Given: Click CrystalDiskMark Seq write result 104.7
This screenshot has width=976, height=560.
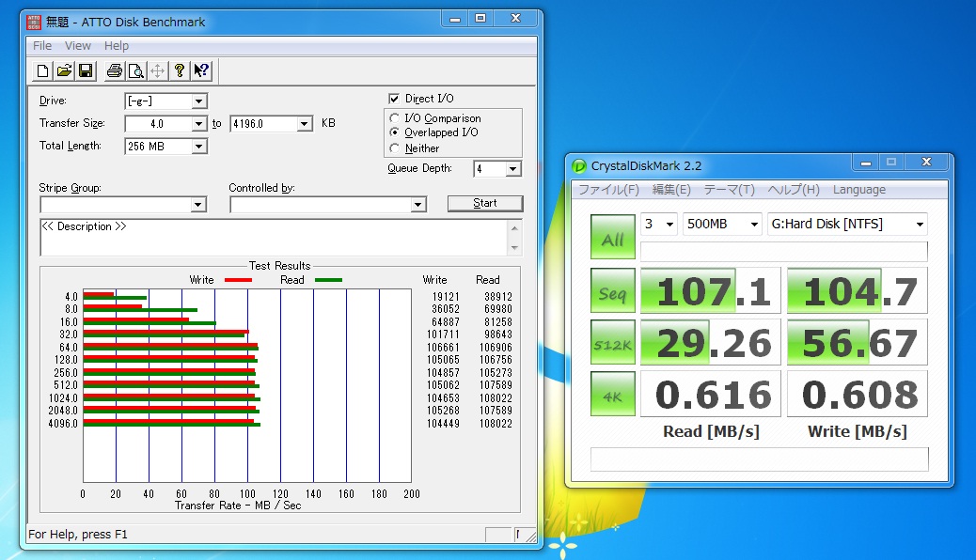Looking at the screenshot, I should click(x=858, y=290).
